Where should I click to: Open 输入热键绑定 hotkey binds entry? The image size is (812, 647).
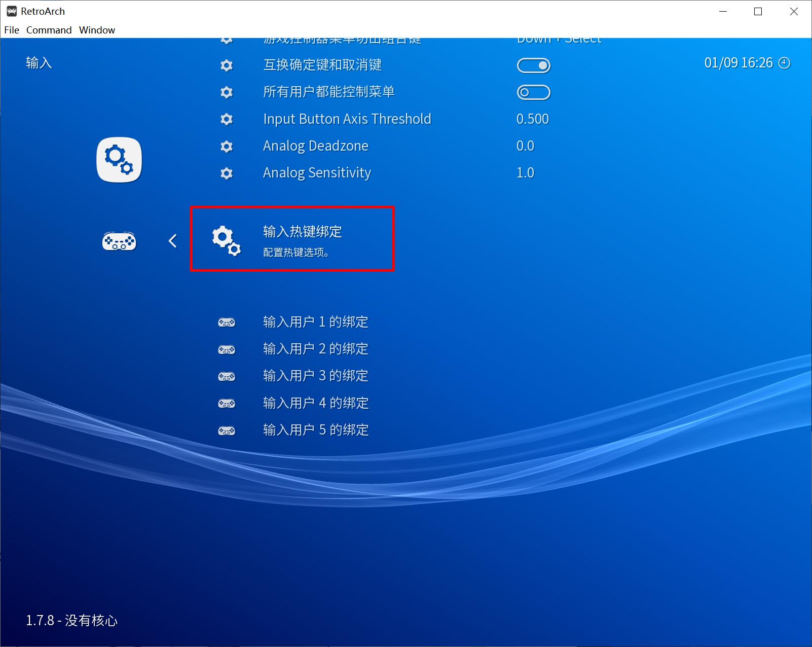tap(292, 239)
